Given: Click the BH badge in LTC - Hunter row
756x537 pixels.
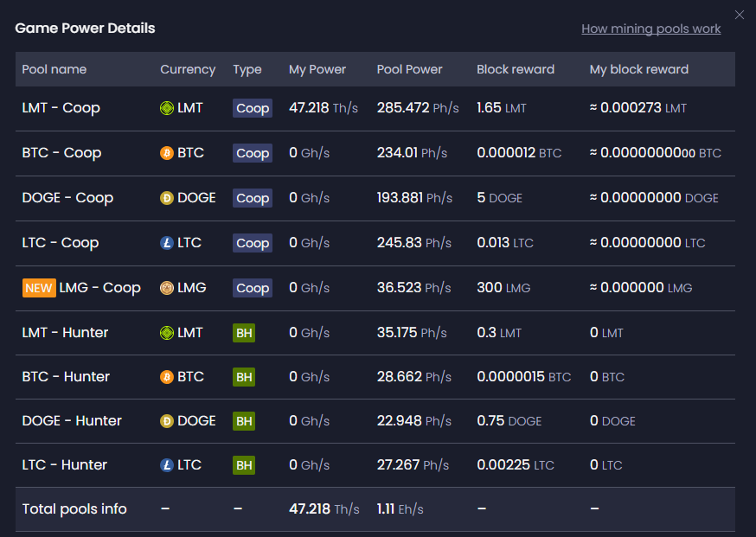Looking at the screenshot, I should click(244, 465).
